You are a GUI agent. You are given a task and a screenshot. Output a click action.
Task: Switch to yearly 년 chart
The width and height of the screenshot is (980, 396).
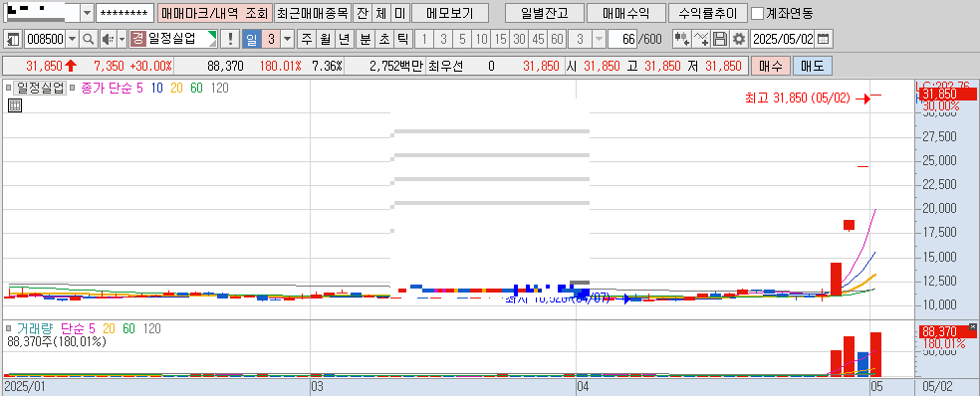pos(345,40)
